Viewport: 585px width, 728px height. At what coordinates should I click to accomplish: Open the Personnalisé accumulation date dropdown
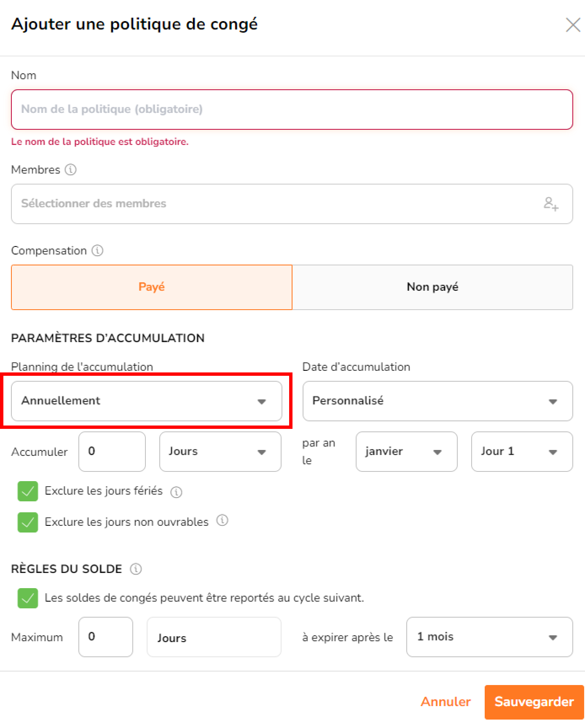click(437, 401)
